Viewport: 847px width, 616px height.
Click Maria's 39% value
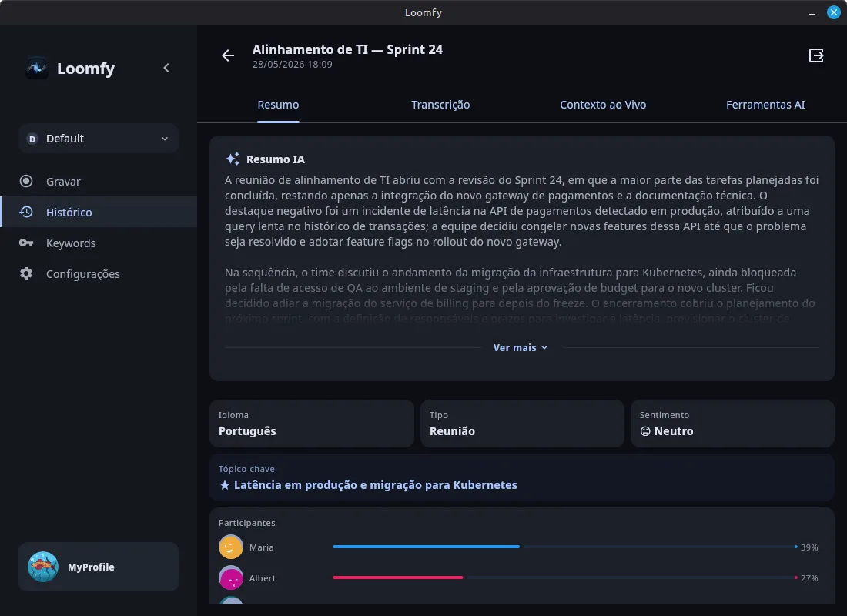click(x=809, y=547)
